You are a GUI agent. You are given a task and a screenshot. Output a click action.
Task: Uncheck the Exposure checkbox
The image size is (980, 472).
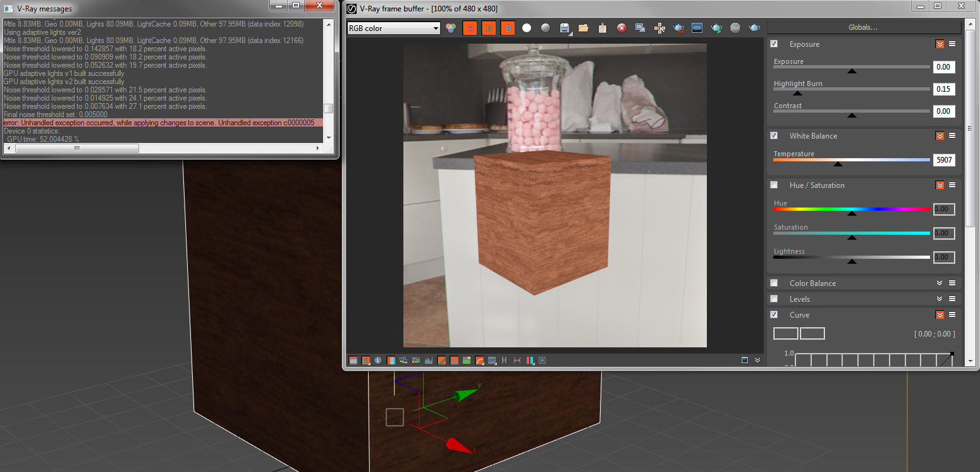click(x=774, y=44)
